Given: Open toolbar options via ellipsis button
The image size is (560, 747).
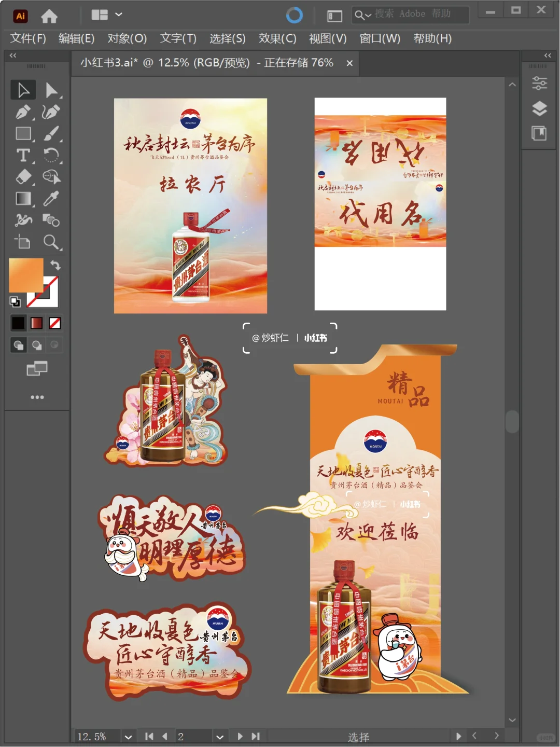Looking at the screenshot, I should (x=37, y=397).
